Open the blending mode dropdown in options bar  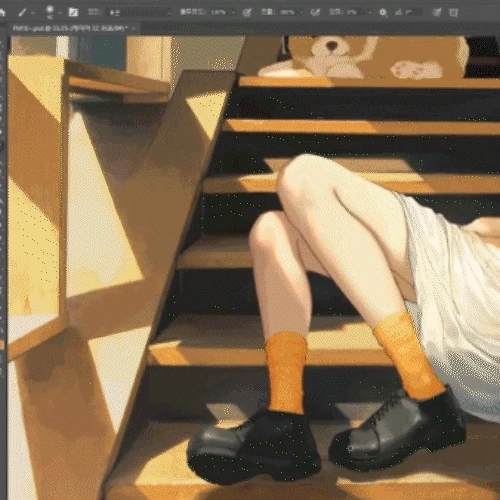point(140,12)
